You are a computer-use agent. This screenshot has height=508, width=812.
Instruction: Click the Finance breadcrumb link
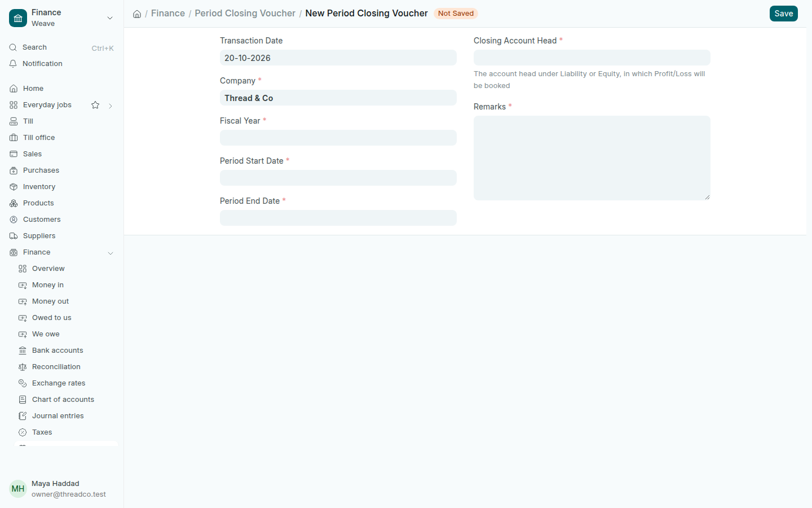pos(168,13)
